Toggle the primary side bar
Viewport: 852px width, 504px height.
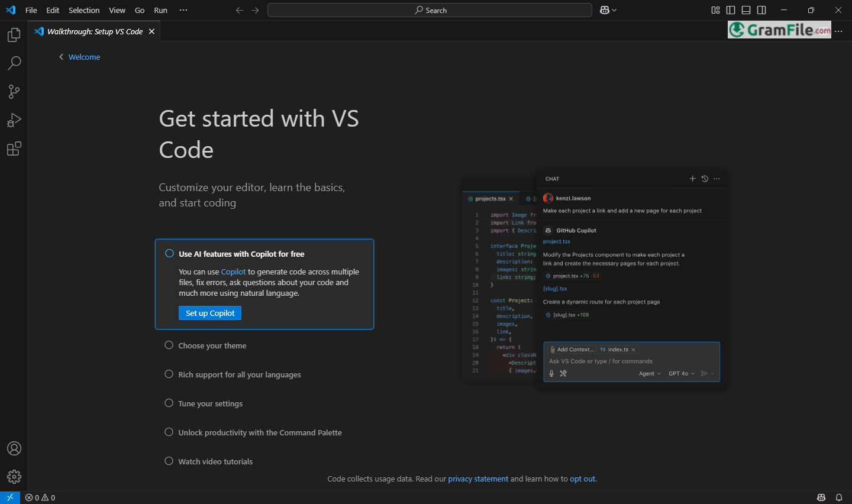pos(731,10)
